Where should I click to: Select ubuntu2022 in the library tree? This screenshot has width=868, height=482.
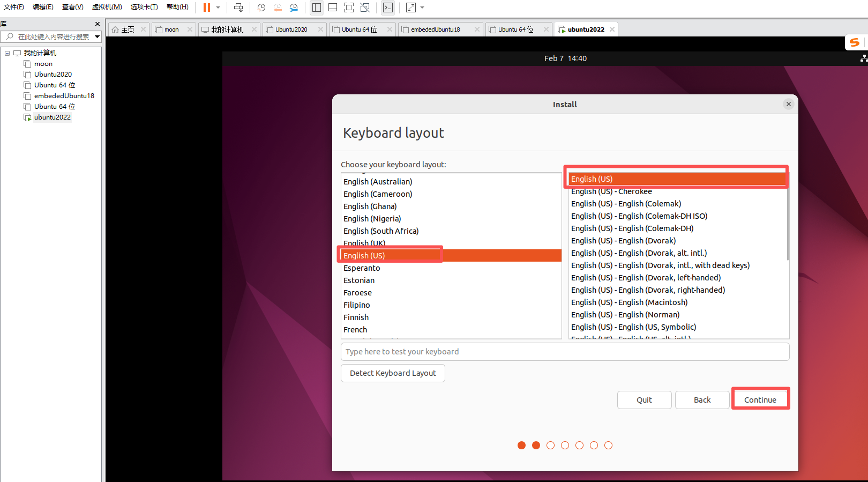click(53, 117)
